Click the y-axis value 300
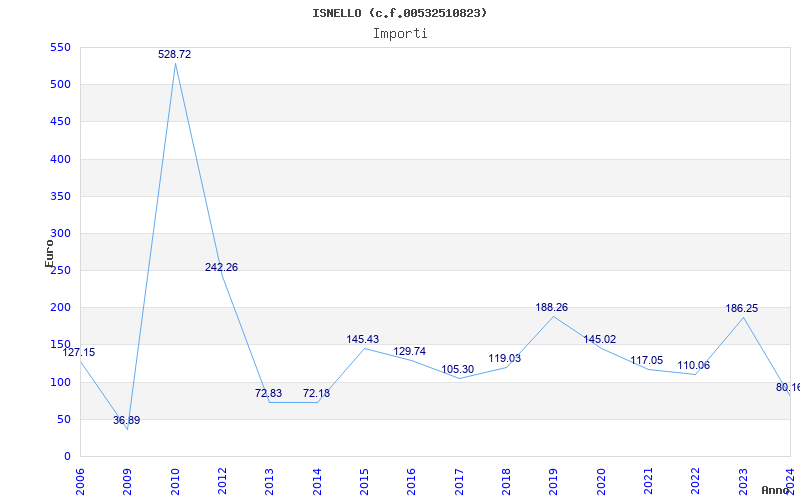The image size is (800, 500). (x=60, y=234)
